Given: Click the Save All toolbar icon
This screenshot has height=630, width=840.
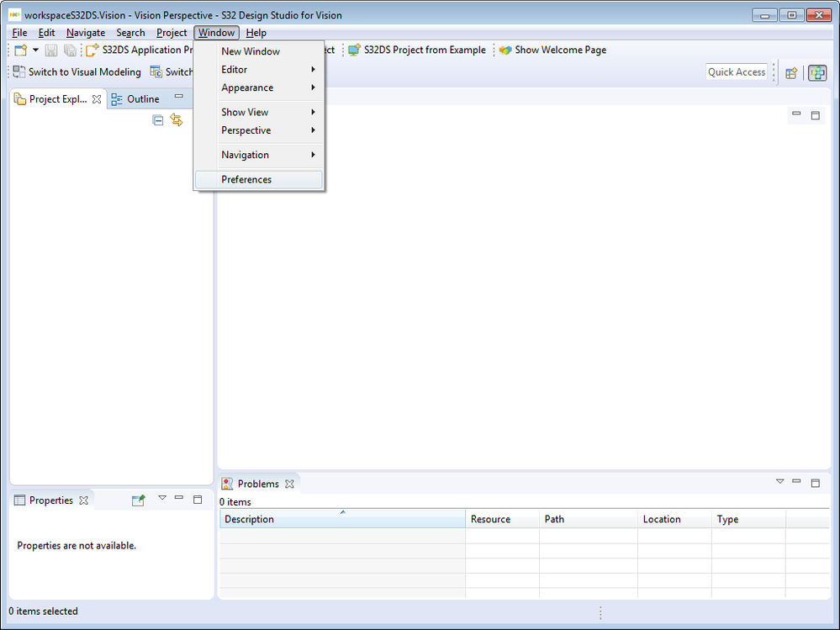Looking at the screenshot, I should [x=70, y=50].
